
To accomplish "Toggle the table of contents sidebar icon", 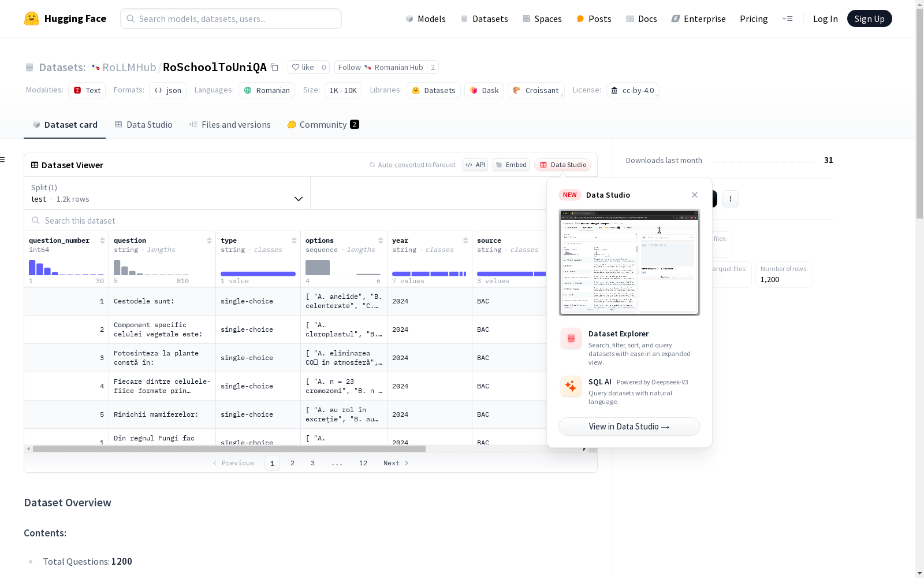I will [3, 160].
